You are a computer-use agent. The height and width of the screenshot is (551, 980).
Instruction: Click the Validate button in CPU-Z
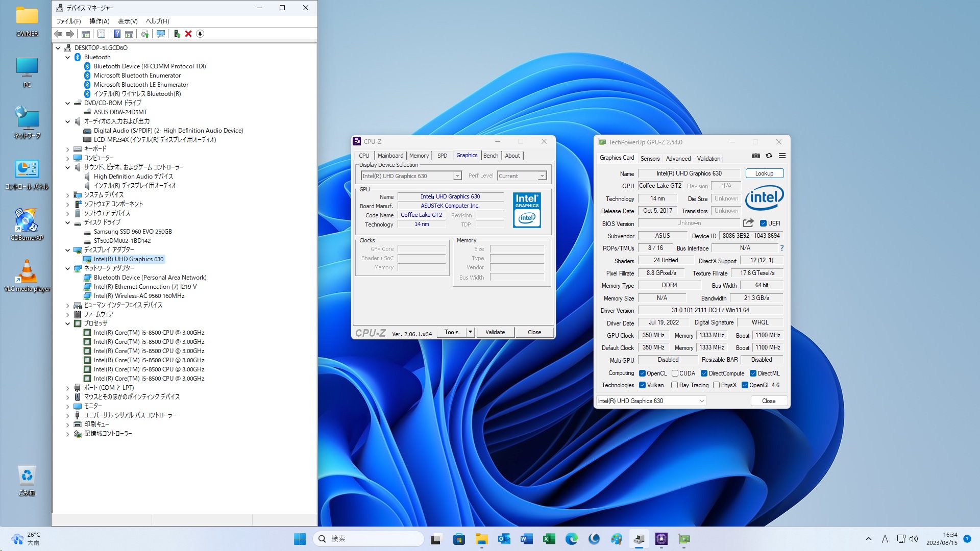tap(495, 332)
